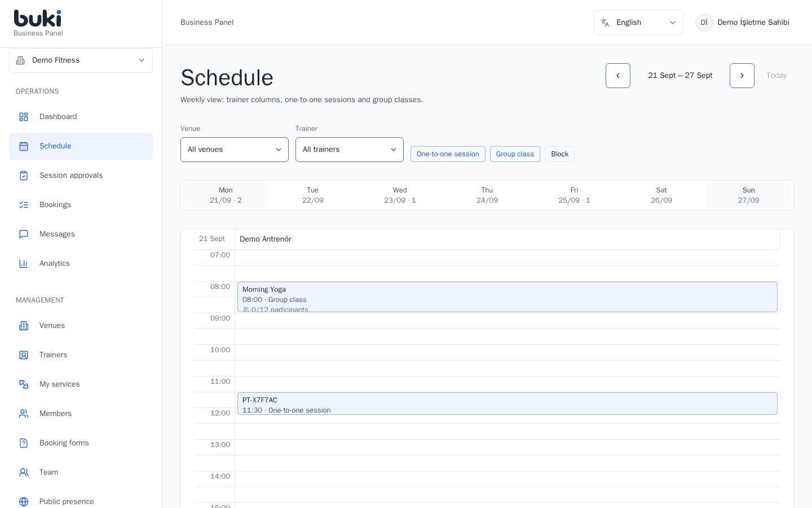Click the language translate icon

click(x=605, y=23)
